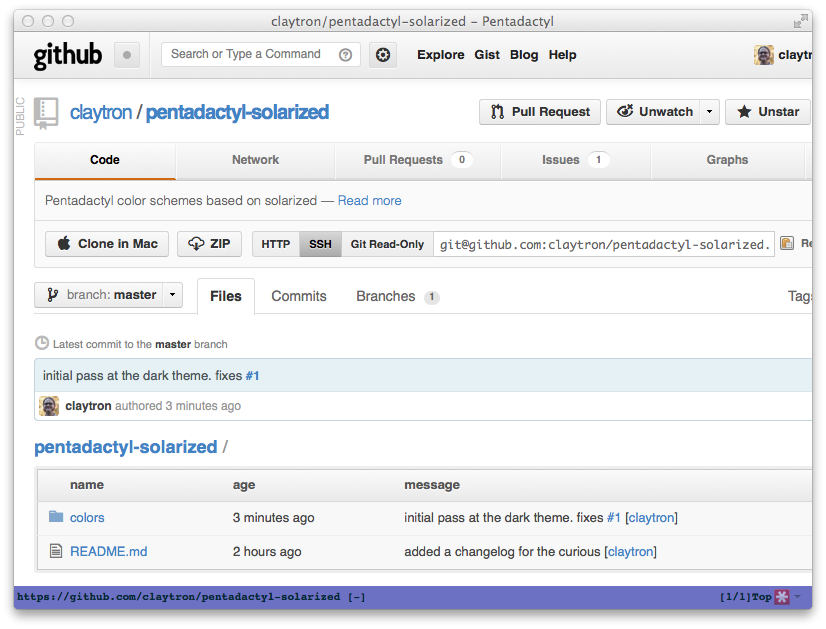Viewport: 826px width, 629px height.
Task: Open claytron link in colors row message
Action: (652, 518)
